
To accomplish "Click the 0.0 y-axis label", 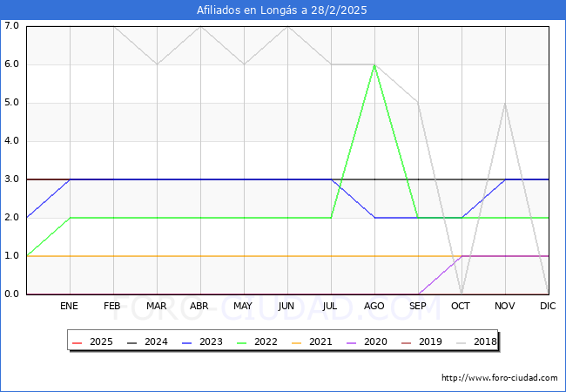I will pos(11,294).
